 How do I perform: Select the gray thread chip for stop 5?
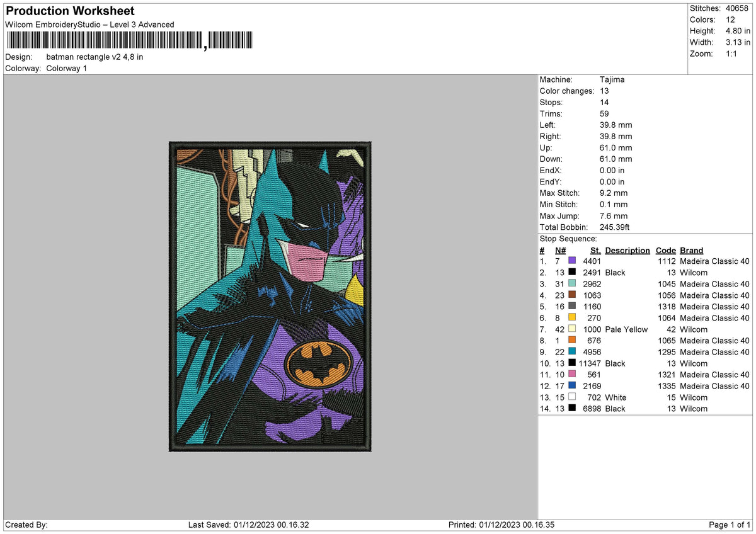click(x=572, y=306)
